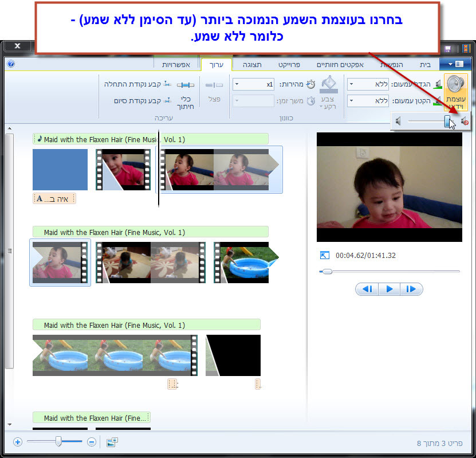Click the caption marker under the long pool clip

click(173, 384)
